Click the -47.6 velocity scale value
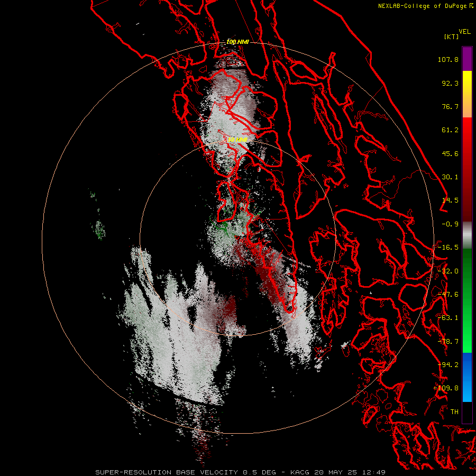Viewport: 476px width, 476px height. pyautogui.click(x=448, y=295)
